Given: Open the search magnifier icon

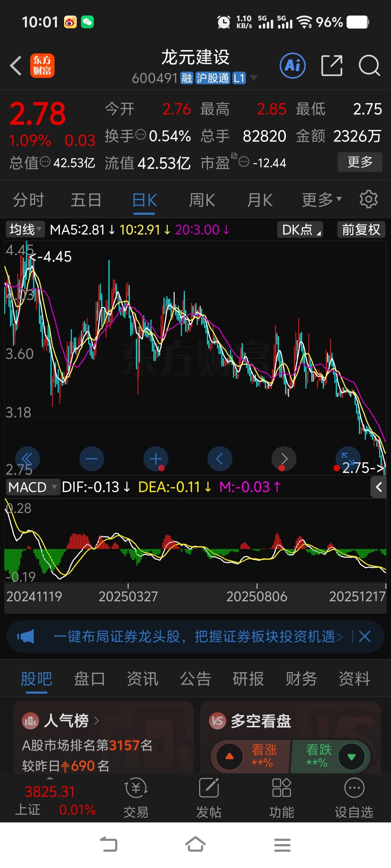Looking at the screenshot, I should [x=369, y=66].
